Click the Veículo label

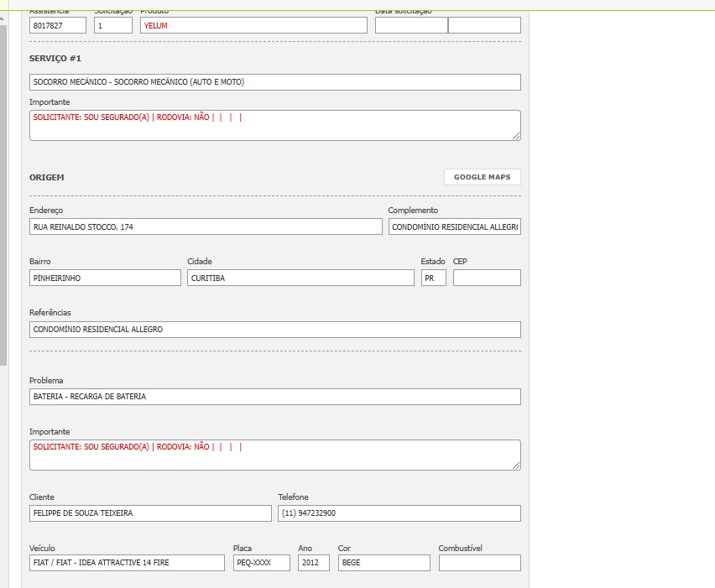(x=42, y=548)
